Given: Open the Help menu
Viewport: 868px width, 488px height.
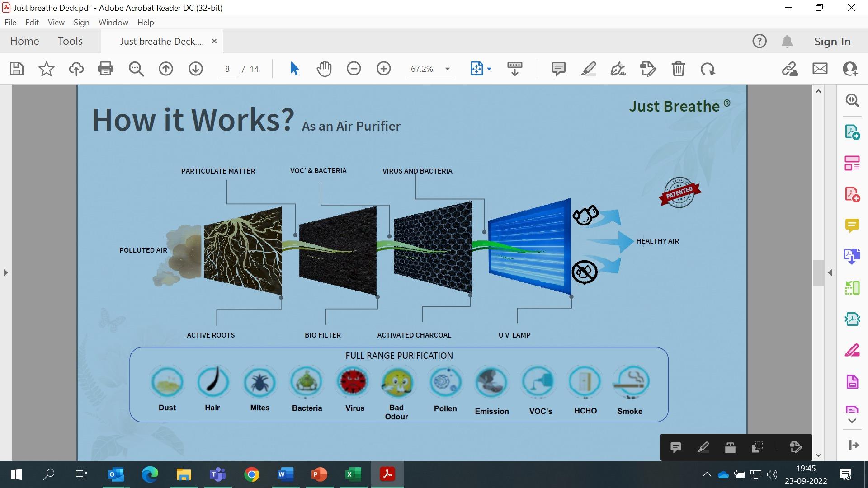Looking at the screenshot, I should pyautogui.click(x=146, y=22).
